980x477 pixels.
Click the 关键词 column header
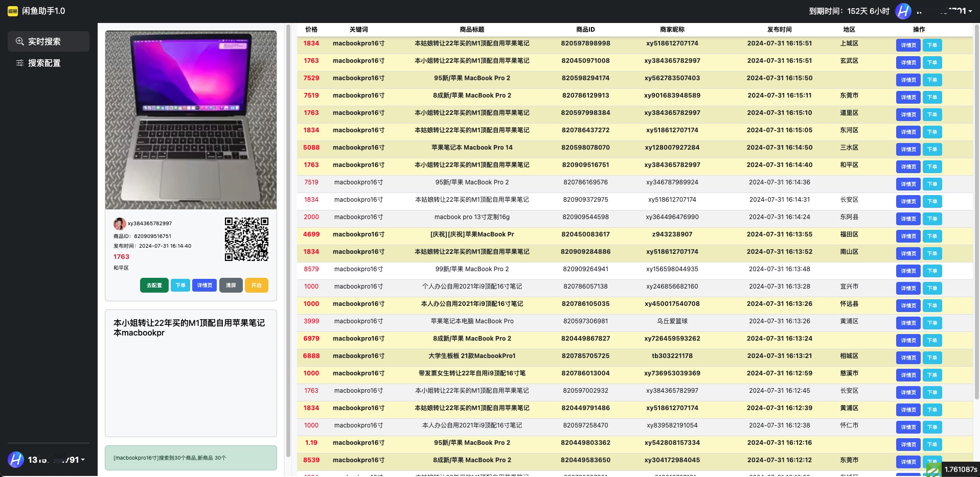point(359,30)
